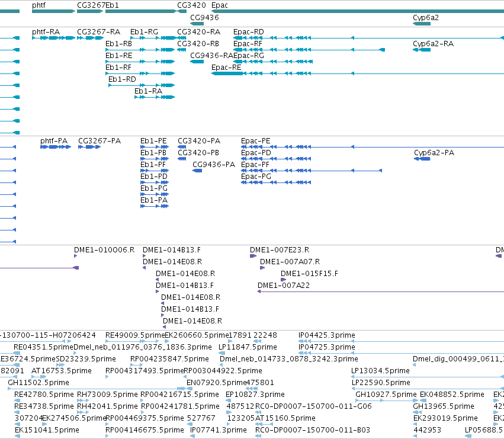Select transcript Cyp6a2-RA
The height and width of the screenshot is (439, 504).
tap(422, 50)
